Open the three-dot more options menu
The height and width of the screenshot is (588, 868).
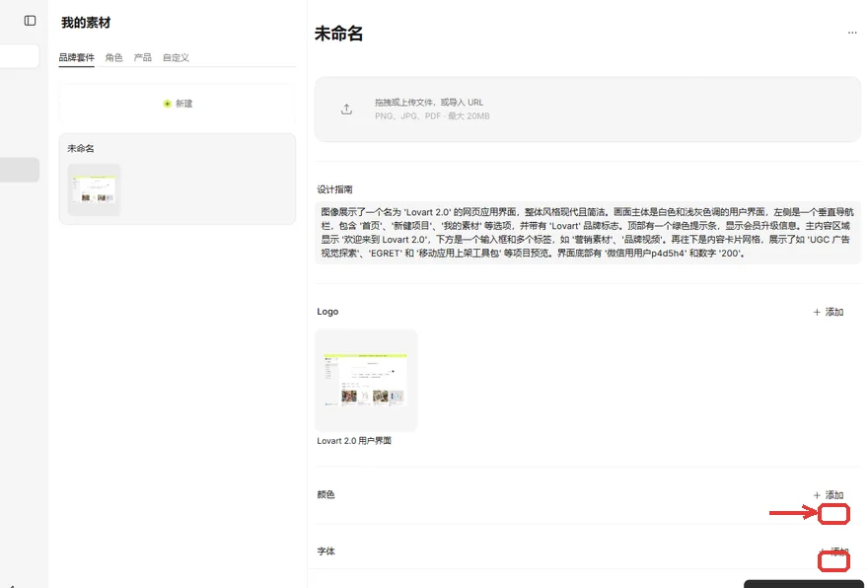tap(852, 33)
